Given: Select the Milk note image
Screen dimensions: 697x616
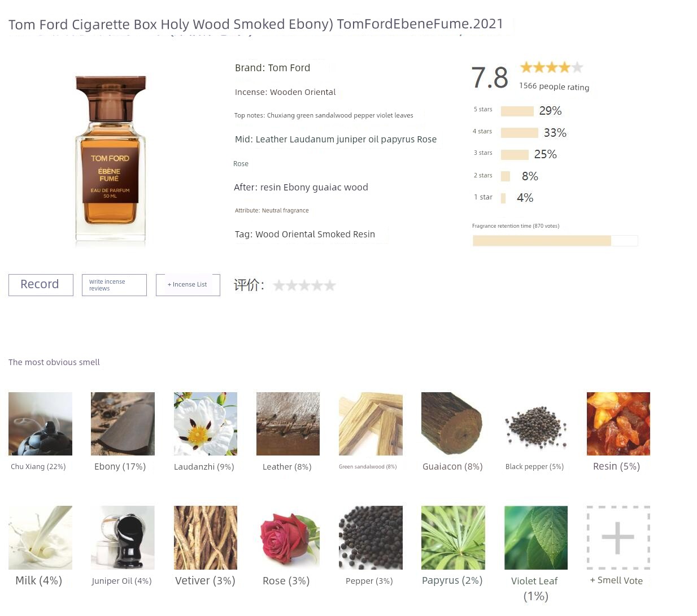Looking at the screenshot, I should click(x=40, y=537).
